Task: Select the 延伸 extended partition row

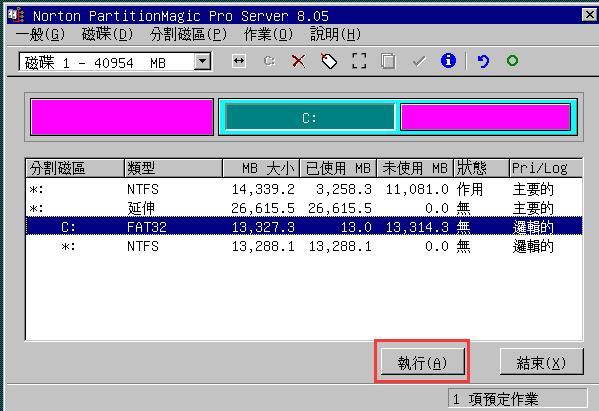Action: pos(304,208)
